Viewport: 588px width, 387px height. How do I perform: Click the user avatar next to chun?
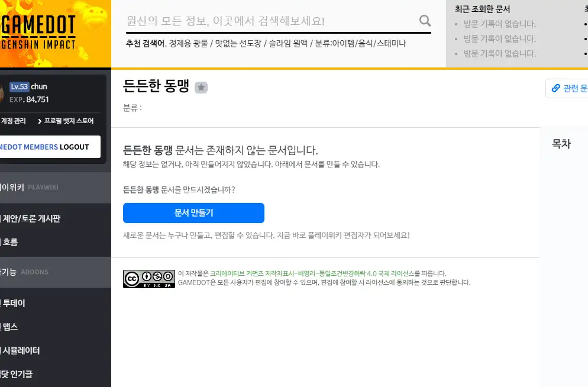(2, 93)
